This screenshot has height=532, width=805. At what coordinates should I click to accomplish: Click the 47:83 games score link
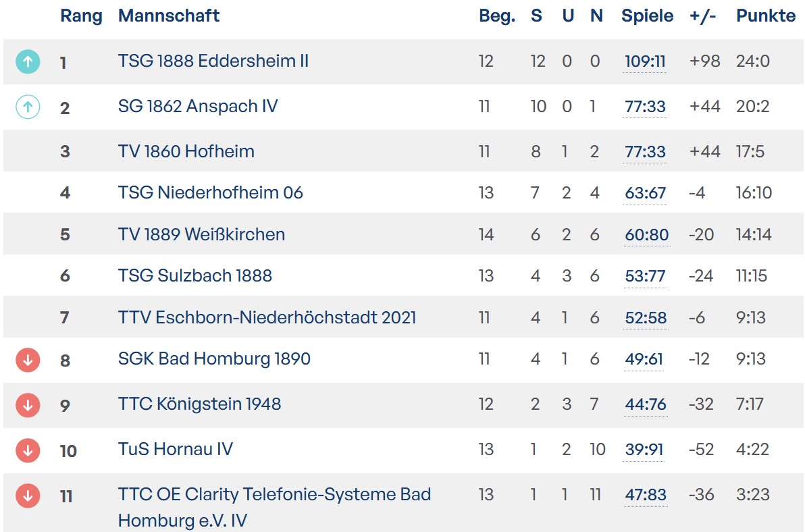click(x=646, y=495)
